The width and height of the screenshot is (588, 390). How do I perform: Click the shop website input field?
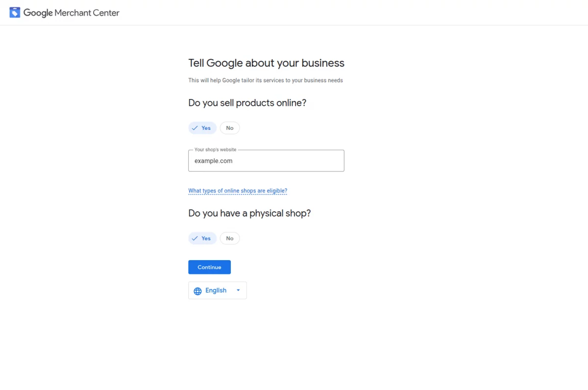click(x=266, y=160)
